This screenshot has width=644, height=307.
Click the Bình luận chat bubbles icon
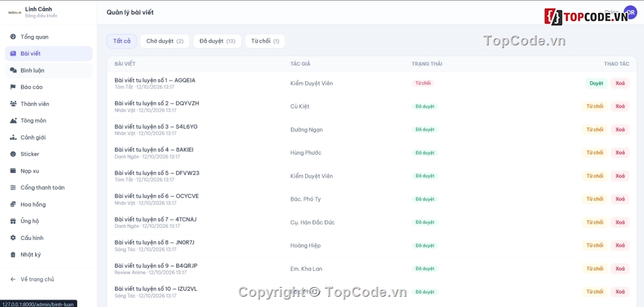[x=13, y=70]
